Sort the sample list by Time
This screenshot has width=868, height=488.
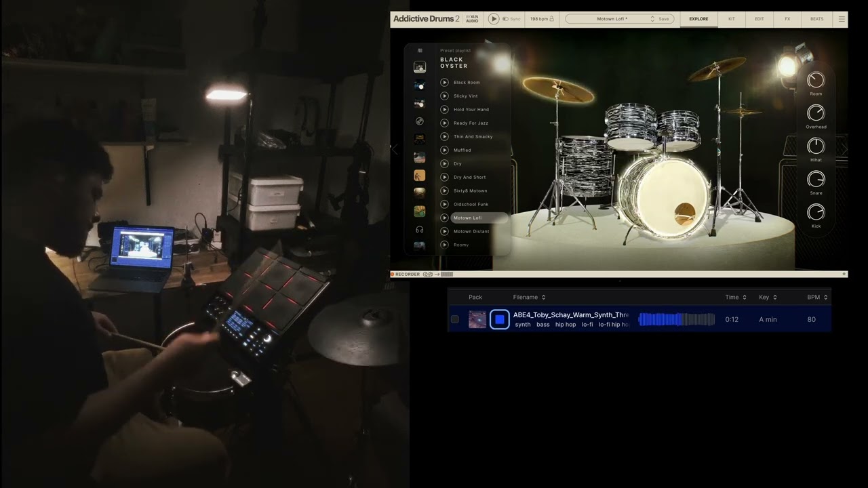[736, 297]
